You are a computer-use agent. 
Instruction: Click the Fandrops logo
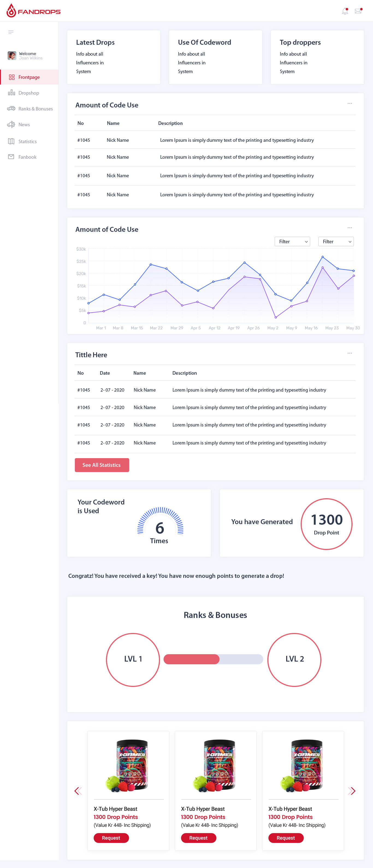point(33,11)
